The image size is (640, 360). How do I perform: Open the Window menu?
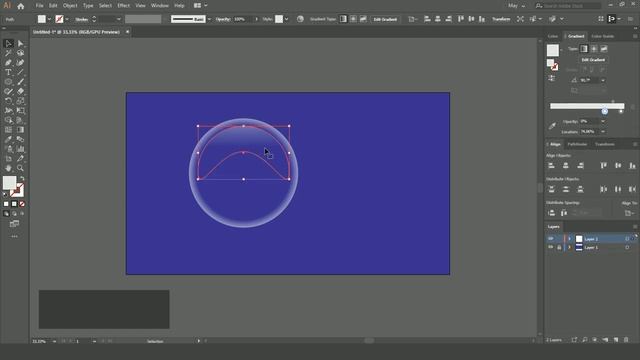pos(160,6)
